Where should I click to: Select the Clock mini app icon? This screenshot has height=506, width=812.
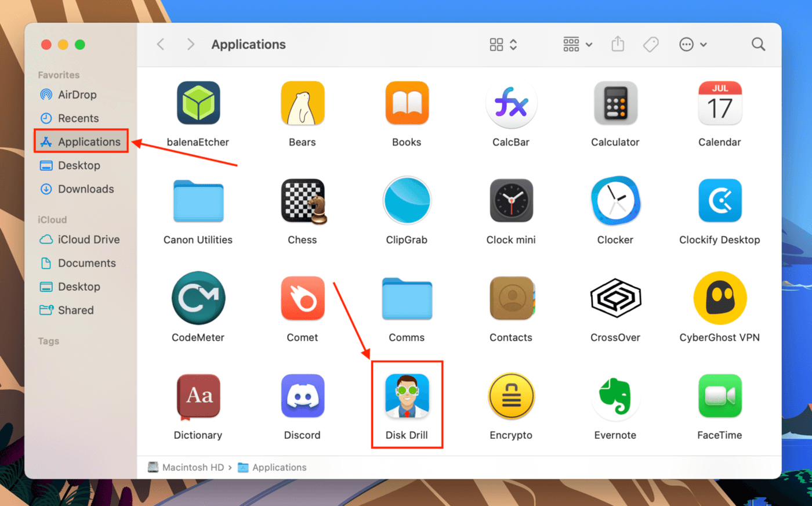point(511,201)
